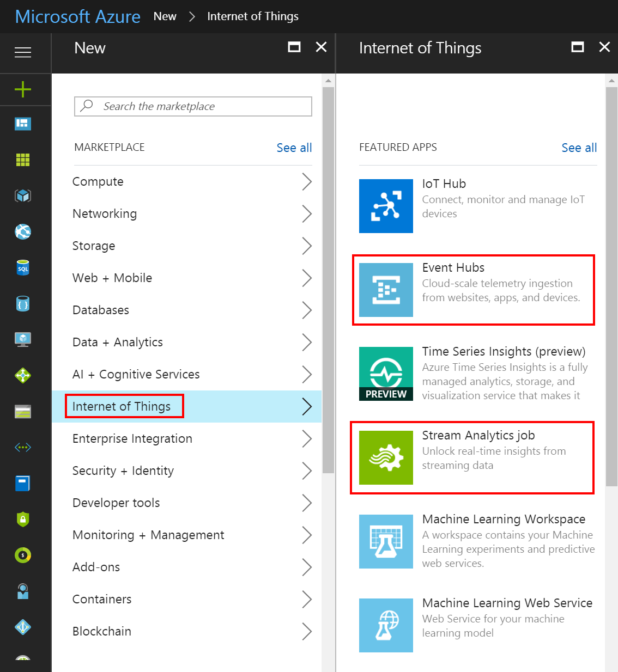Click the search magnifier icon in marketplace box
The height and width of the screenshot is (672, 618).
click(87, 106)
